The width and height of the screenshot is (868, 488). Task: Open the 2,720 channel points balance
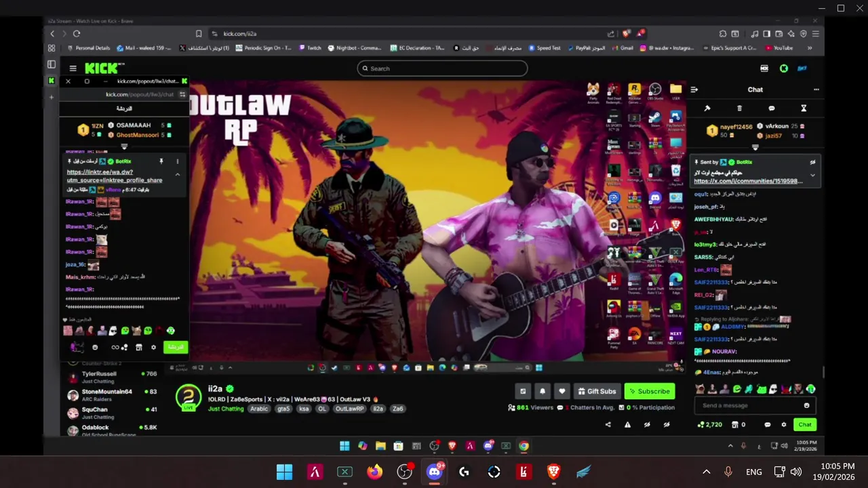coord(709,425)
